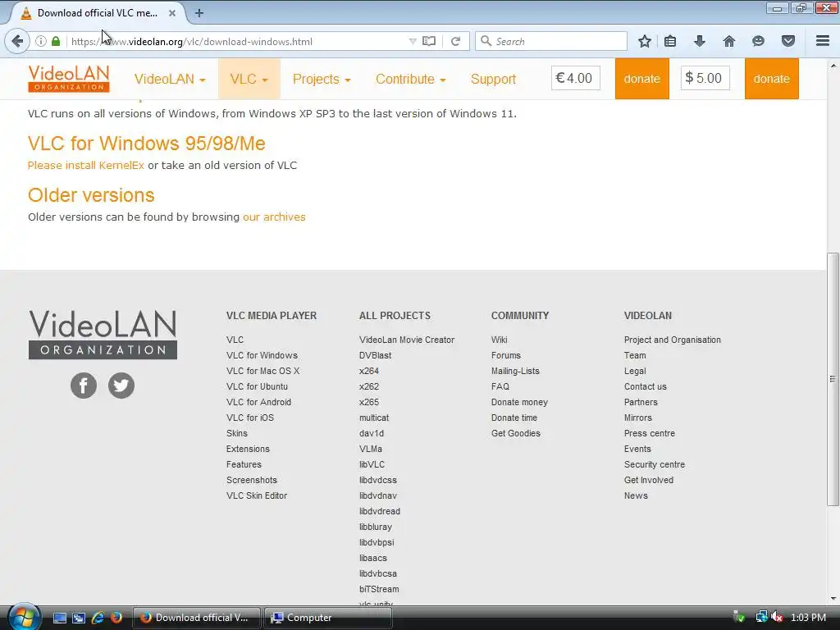
Task: Open the VLC Skin Editor link
Action: pos(257,495)
